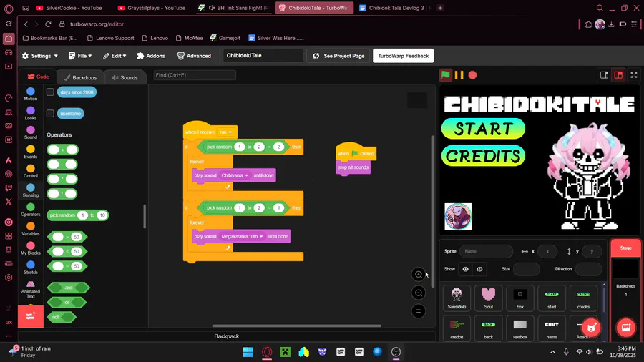
Task: Click the blocks palette vertical scrollbar
Action: pyautogui.click(x=145, y=216)
